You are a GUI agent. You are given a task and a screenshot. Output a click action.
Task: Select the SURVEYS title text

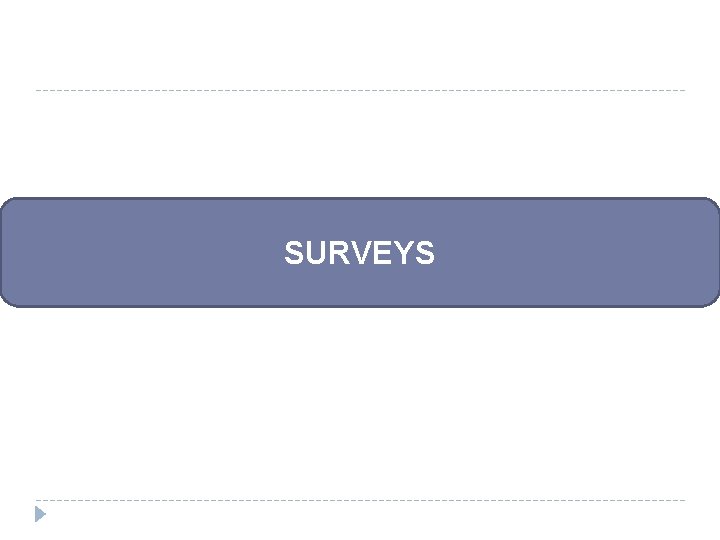coord(360,253)
